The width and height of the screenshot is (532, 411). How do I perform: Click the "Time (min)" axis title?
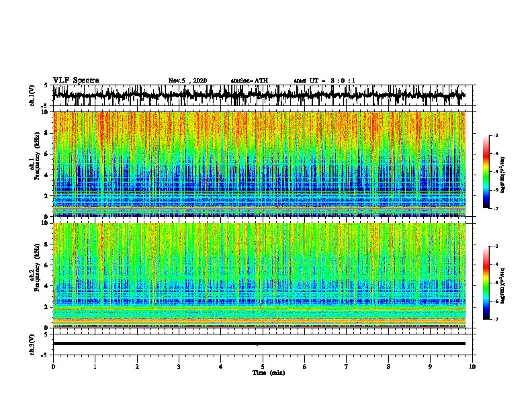click(x=269, y=373)
